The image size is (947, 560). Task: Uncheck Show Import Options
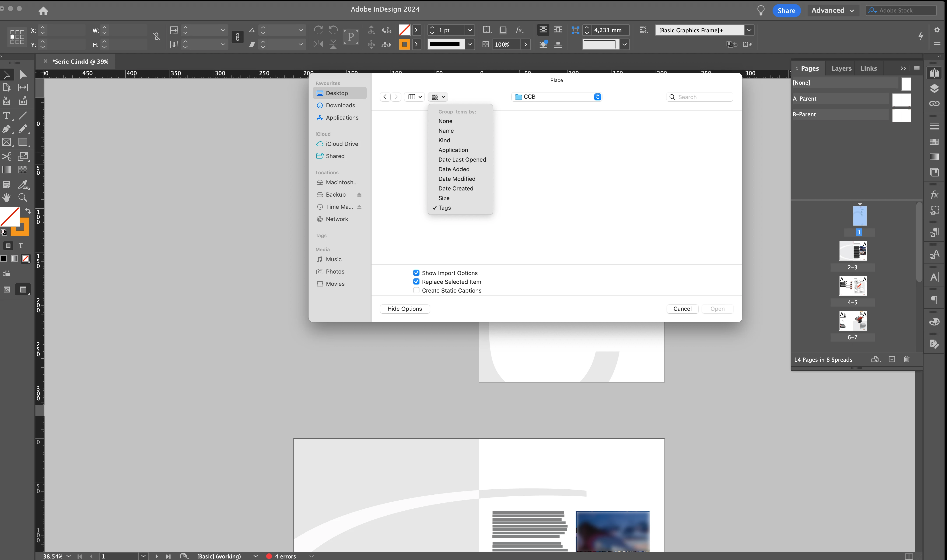click(x=416, y=273)
